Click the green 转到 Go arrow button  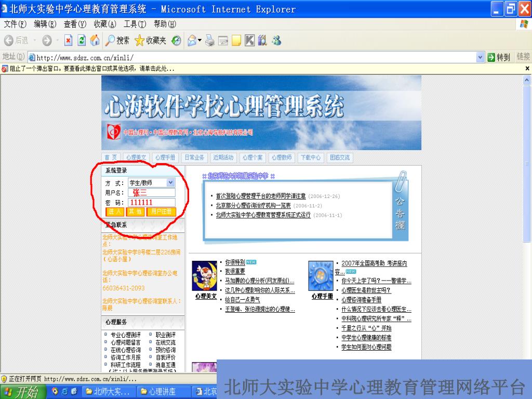(498, 57)
